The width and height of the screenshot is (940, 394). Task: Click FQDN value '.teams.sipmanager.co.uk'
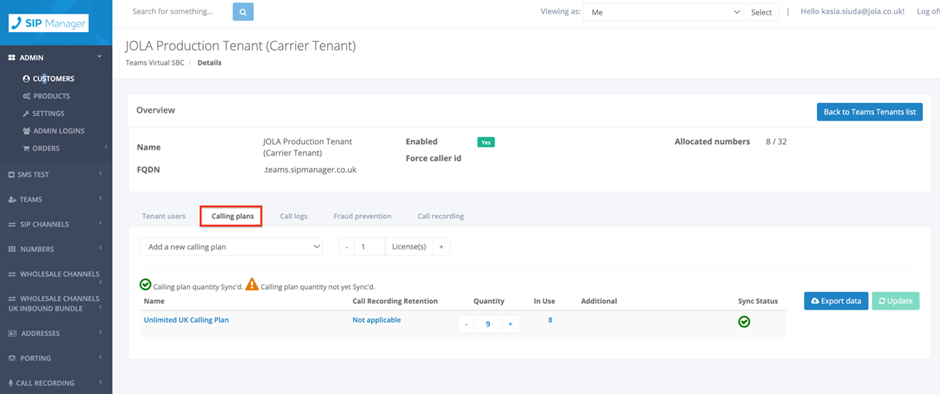tap(310, 170)
